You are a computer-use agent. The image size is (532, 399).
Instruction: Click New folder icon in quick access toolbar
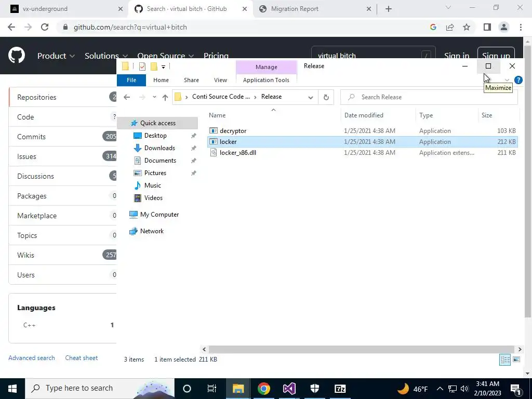154,66
